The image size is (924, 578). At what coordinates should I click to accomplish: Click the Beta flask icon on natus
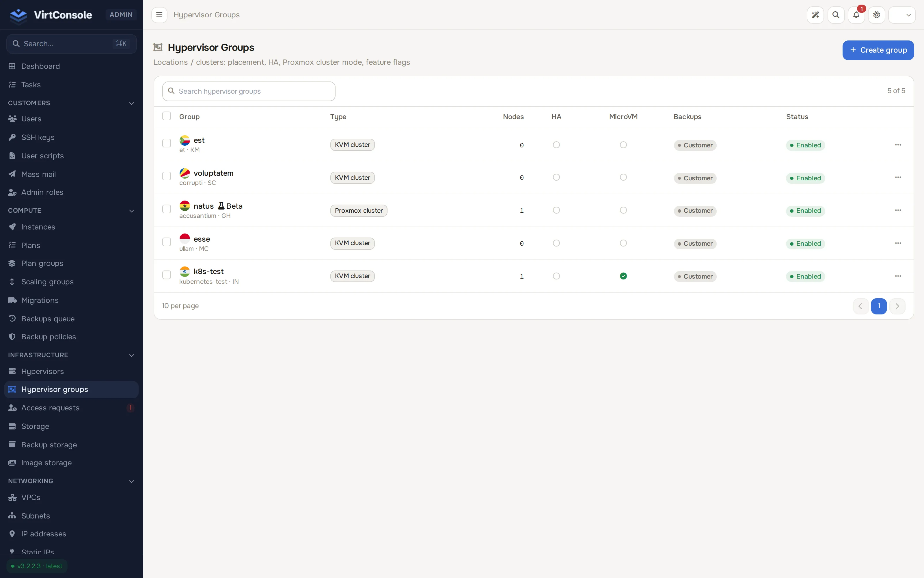(221, 206)
